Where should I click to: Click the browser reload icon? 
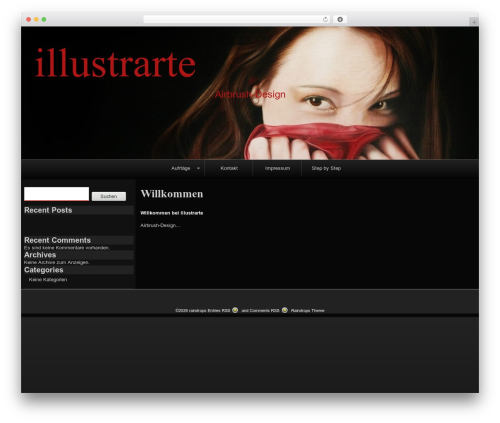pyautogui.click(x=325, y=19)
